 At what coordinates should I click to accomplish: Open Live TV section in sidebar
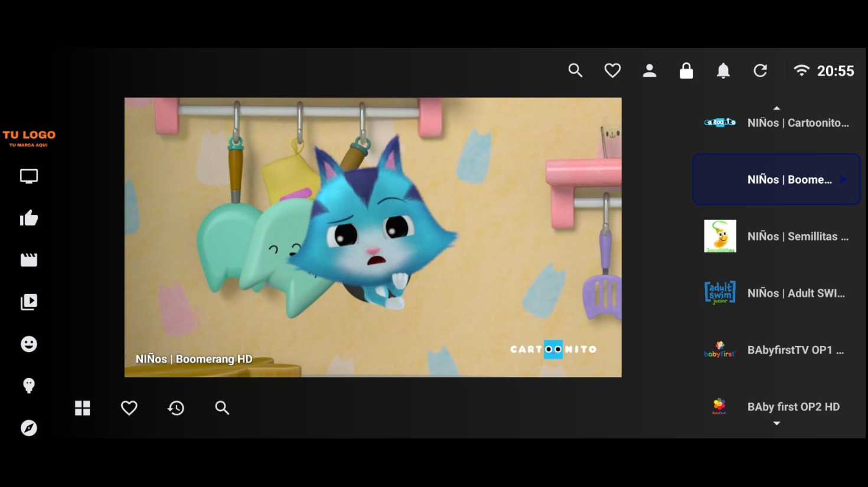pyautogui.click(x=29, y=176)
